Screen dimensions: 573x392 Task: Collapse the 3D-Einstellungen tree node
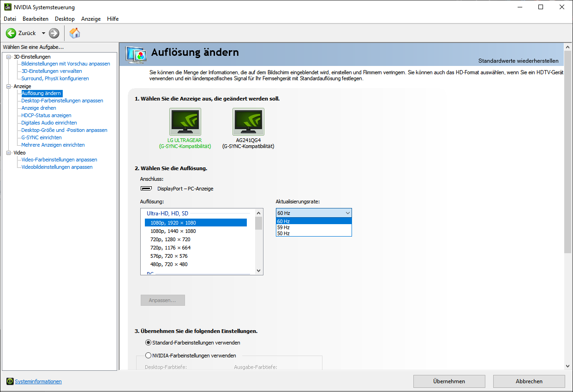pyautogui.click(x=8, y=57)
